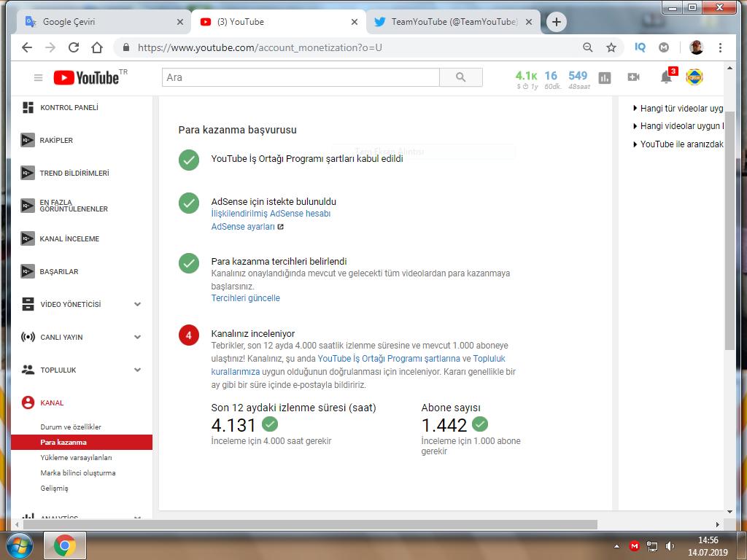Open the channel avatar menu
Screen dimensions: 747x560
point(694,77)
